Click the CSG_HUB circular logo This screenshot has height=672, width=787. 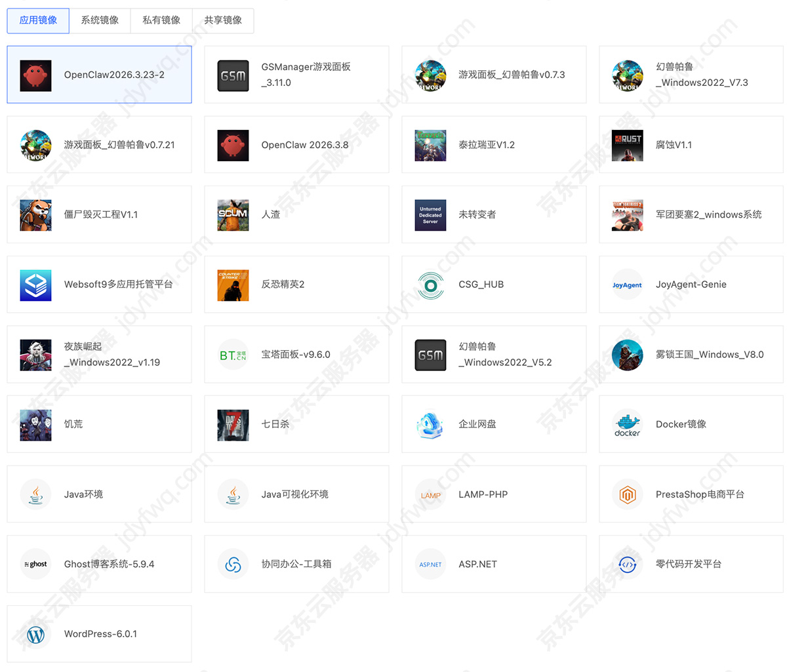tap(430, 285)
